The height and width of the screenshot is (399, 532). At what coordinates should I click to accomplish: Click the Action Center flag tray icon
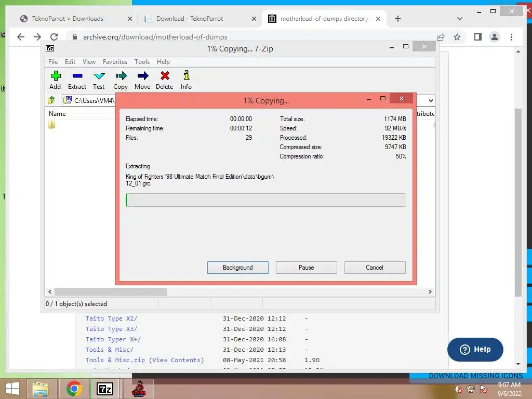coord(483,389)
